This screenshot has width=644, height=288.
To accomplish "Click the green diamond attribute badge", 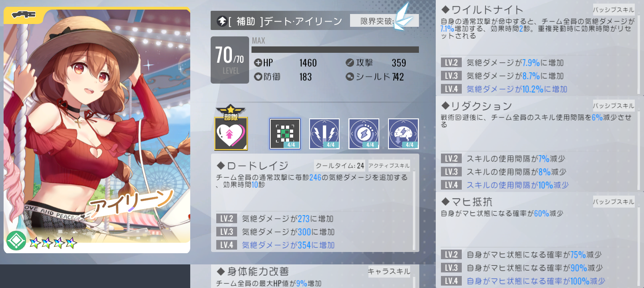I will click(16, 241).
